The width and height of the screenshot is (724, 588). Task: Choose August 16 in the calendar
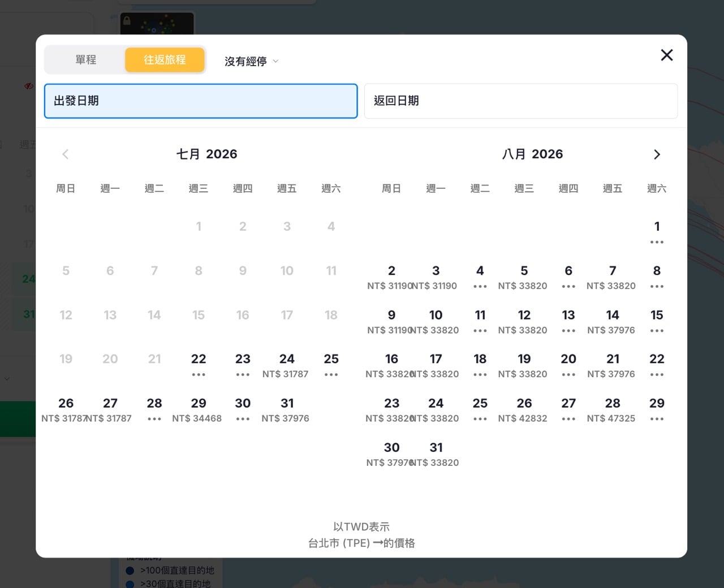[391, 365]
